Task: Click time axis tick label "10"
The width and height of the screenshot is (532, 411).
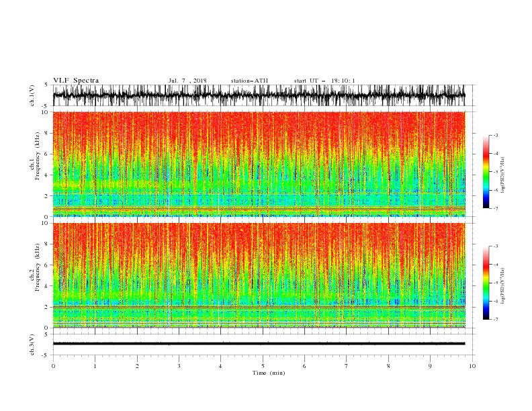Action: click(472, 366)
